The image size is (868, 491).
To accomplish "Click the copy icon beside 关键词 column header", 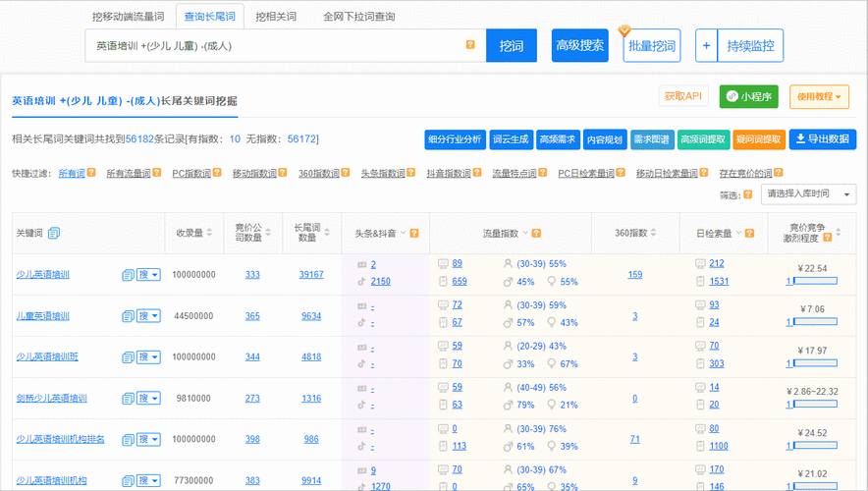I will (x=54, y=233).
